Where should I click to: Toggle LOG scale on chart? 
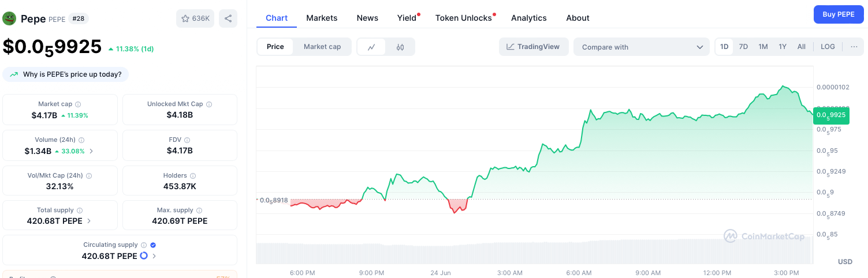point(828,47)
